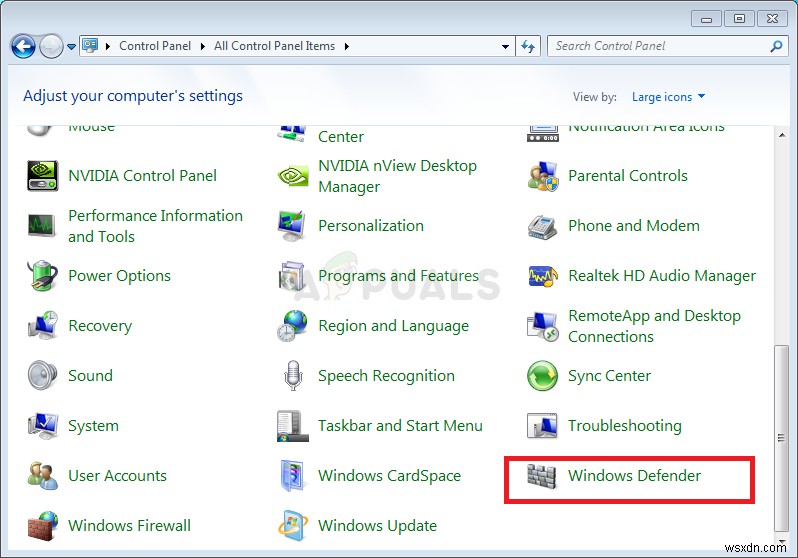Click the Programs and Features icon
The image size is (798, 558).
click(292, 275)
